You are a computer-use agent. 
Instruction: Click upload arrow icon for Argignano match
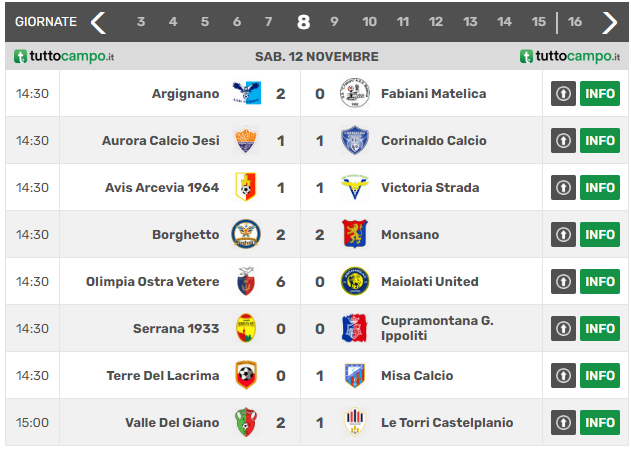[563, 93]
